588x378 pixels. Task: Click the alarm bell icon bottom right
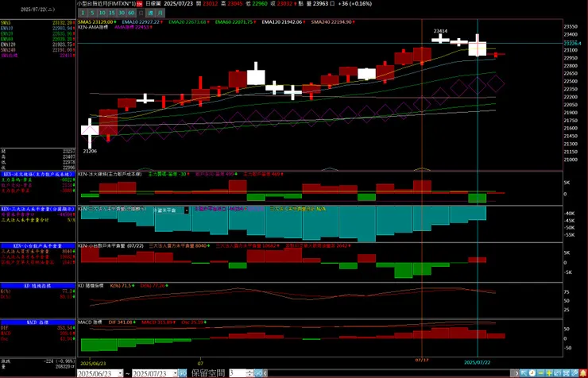[582, 373]
